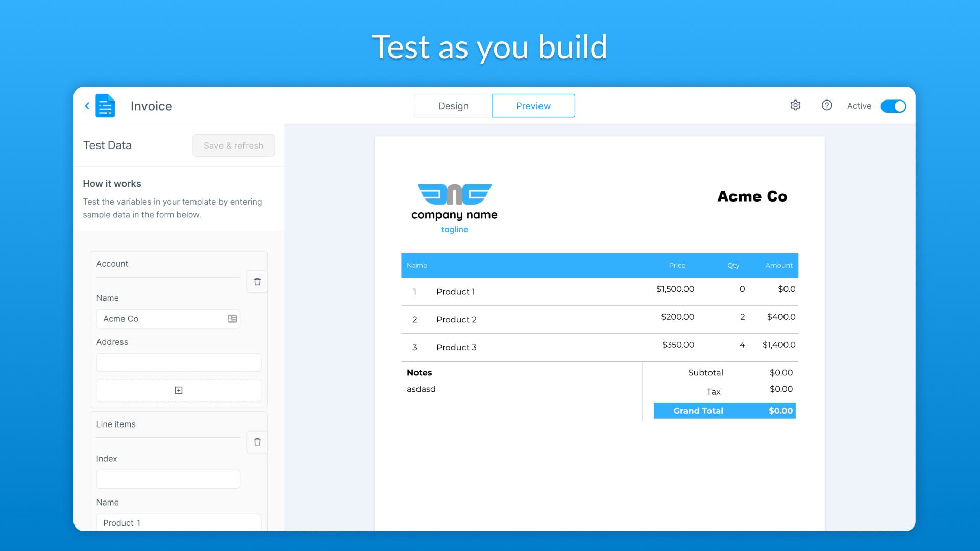Click the Invoice title in the header
The width and height of the screenshot is (980, 551).
point(151,106)
